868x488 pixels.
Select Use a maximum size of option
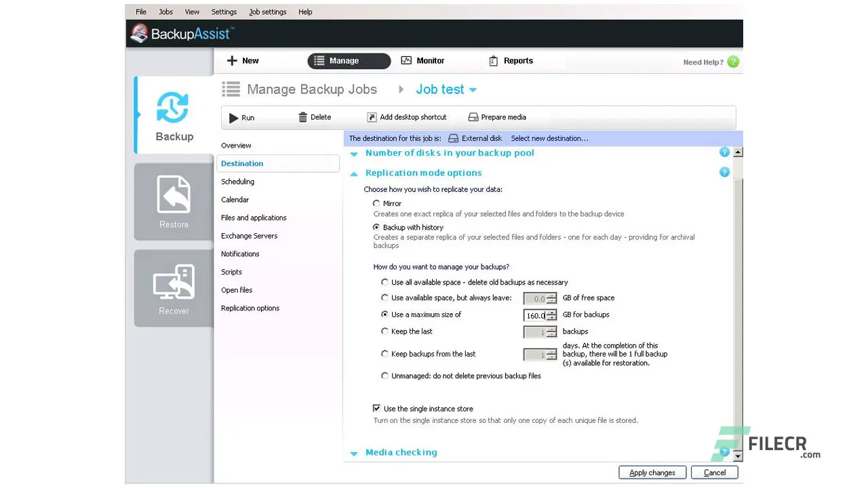(385, 315)
